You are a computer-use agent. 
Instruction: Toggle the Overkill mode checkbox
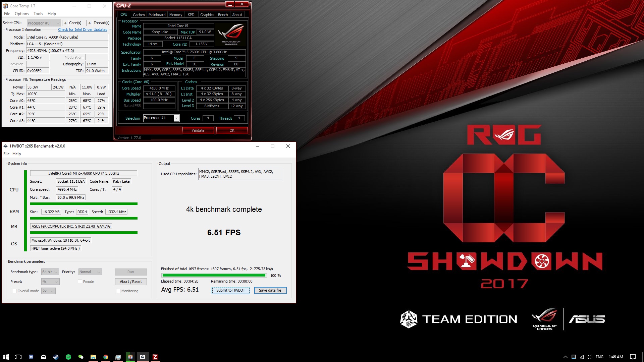tap(14, 291)
